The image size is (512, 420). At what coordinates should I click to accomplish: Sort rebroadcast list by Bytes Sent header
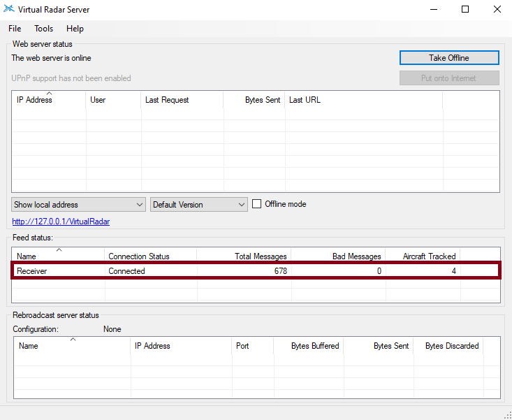(x=379, y=345)
